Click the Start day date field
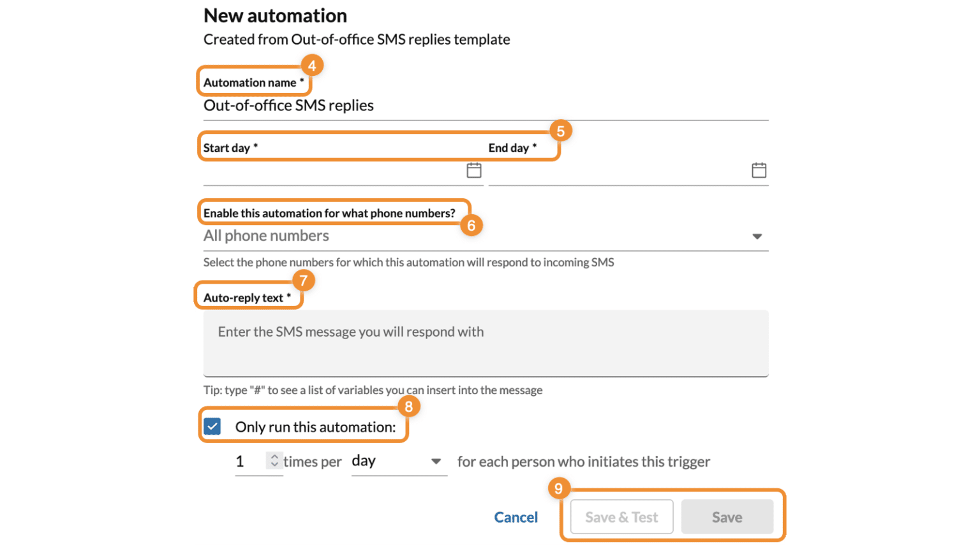 [332, 171]
